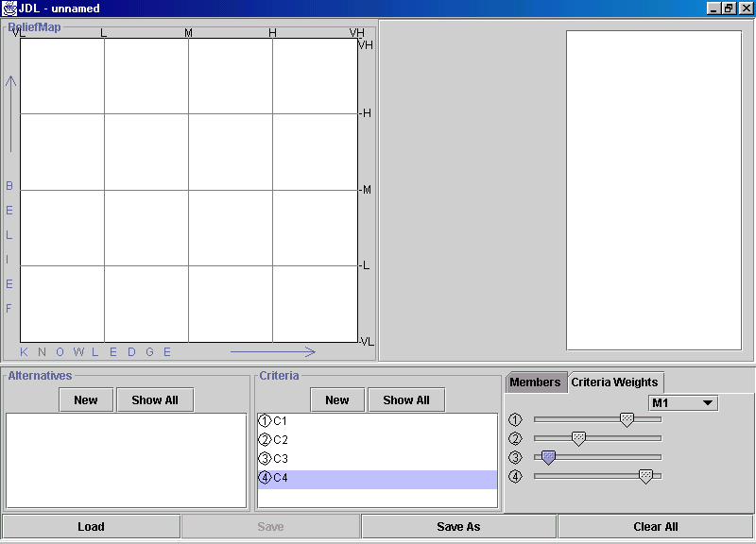Click Show All in Criteria panel
This screenshot has width=756, height=544.
tap(406, 399)
